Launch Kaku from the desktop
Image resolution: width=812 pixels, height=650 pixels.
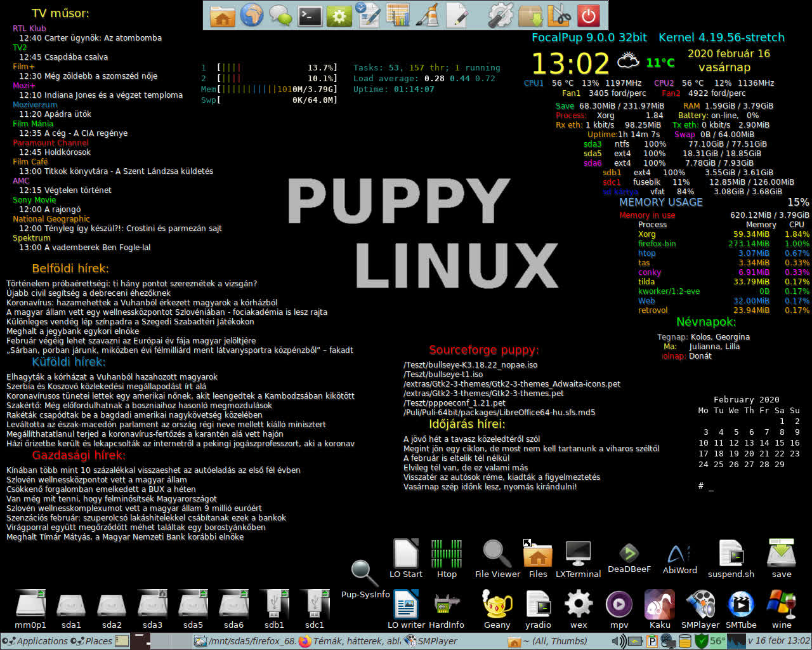[660, 610]
